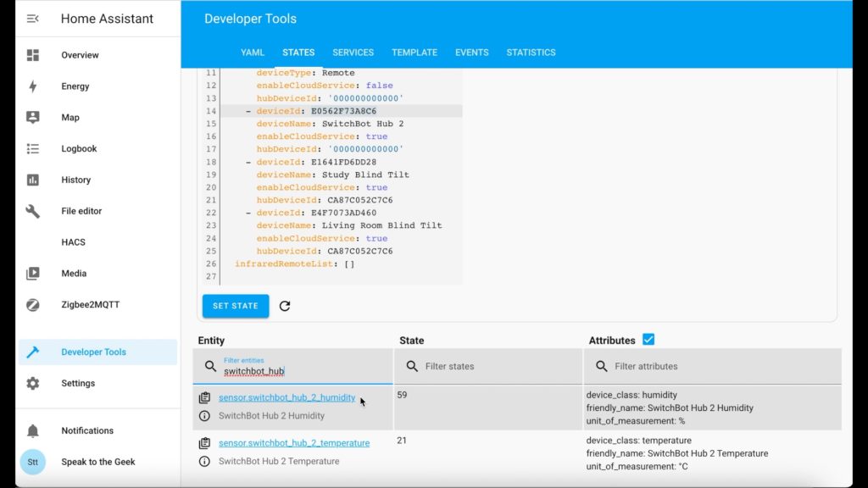Collapse the sidebar with the hamburger icon
This screenshot has height=488, width=868.
coord(33,19)
